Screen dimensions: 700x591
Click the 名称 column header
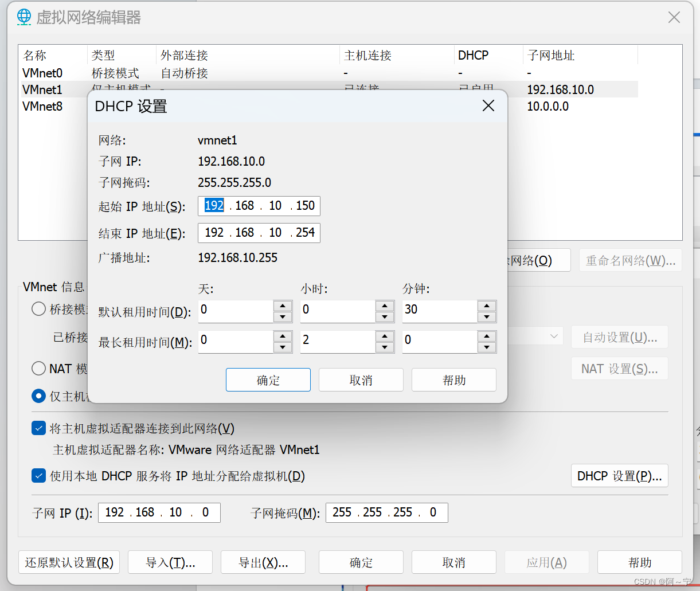click(53, 55)
